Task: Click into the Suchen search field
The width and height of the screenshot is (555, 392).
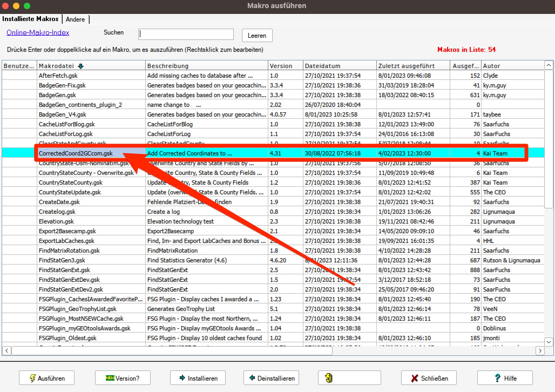Action: [x=186, y=34]
